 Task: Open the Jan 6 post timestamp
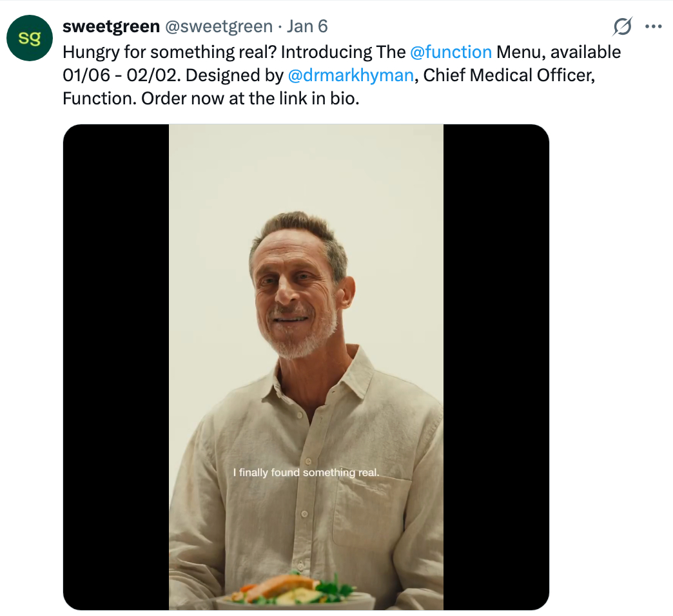(x=307, y=26)
